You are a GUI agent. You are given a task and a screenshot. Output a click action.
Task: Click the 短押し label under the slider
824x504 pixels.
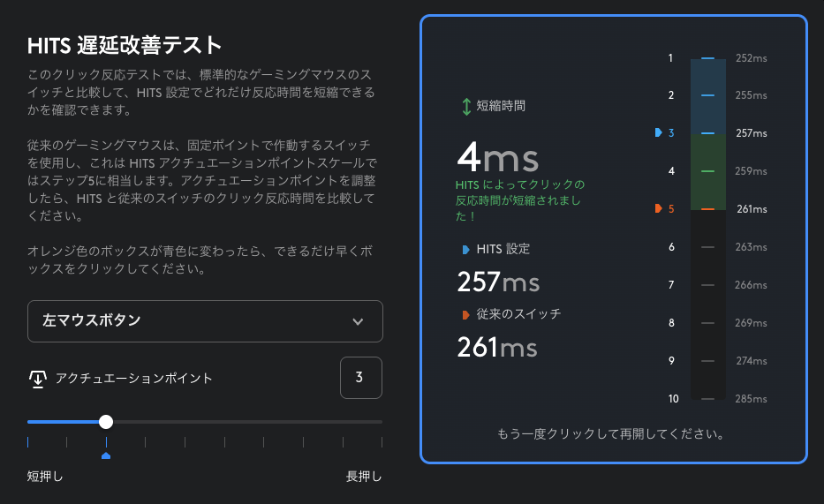click(x=45, y=476)
